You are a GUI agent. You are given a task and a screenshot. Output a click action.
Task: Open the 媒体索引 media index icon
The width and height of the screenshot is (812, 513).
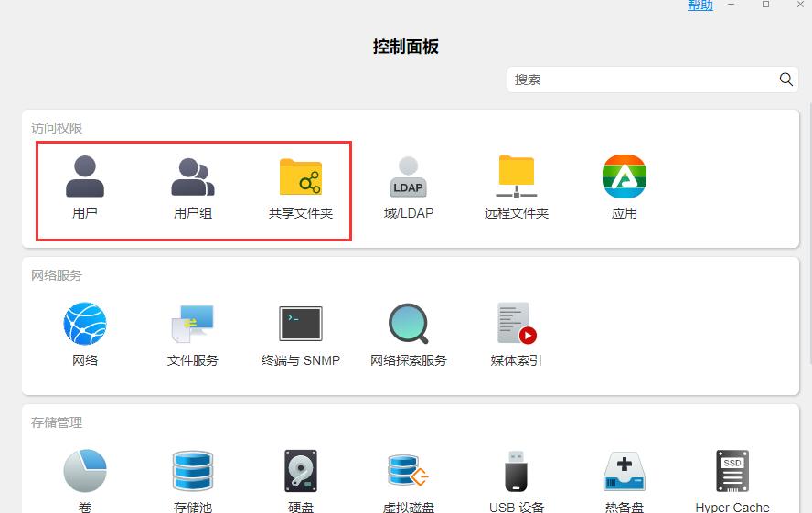(517, 324)
